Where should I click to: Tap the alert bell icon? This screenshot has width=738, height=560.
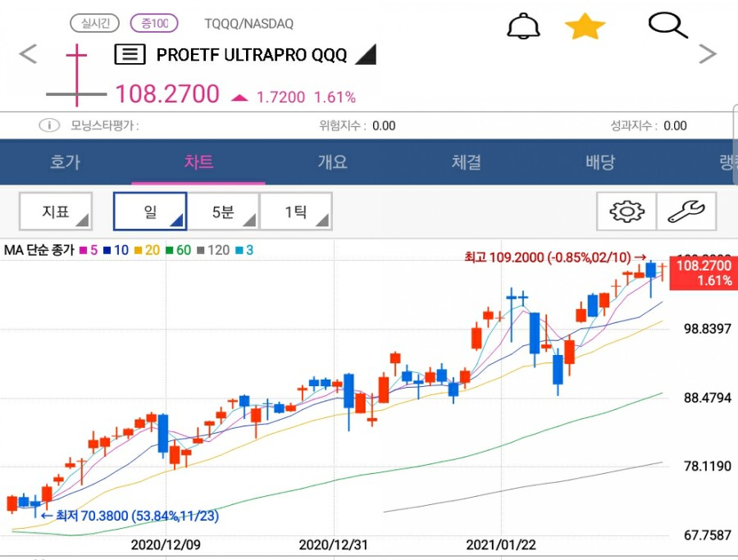[523, 26]
